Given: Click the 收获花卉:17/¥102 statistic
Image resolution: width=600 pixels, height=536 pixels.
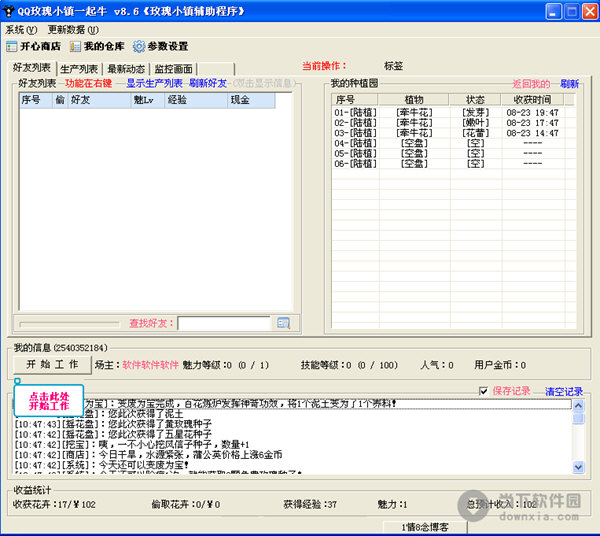Looking at the screenshot, I should (x=54, y=504).
